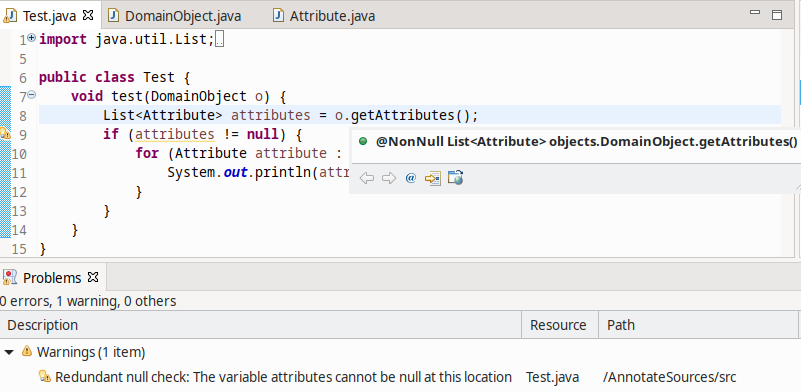This screenshot has height=392, width=801.
Task: Click the hover popup method signature text
Action: (x=586, y=142)
